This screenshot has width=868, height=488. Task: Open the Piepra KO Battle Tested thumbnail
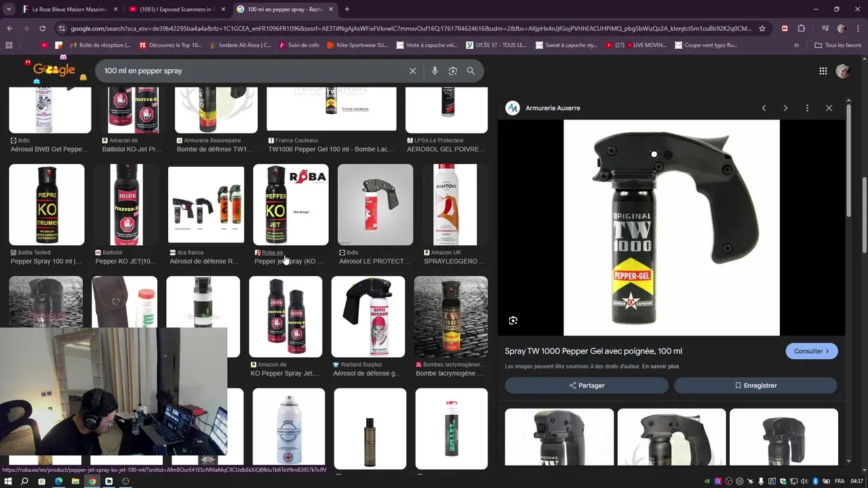(x=47, y=205)
